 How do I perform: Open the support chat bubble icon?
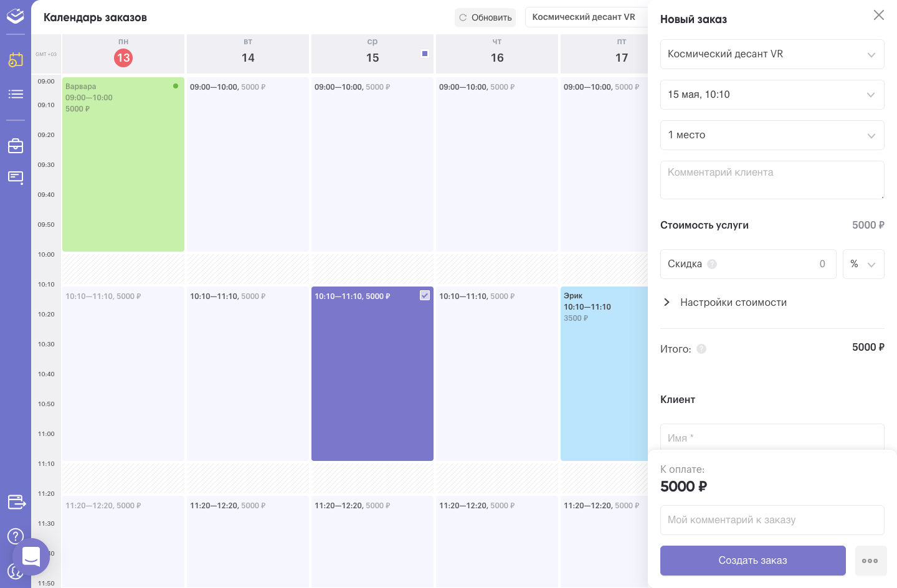[x=31, y=556]
